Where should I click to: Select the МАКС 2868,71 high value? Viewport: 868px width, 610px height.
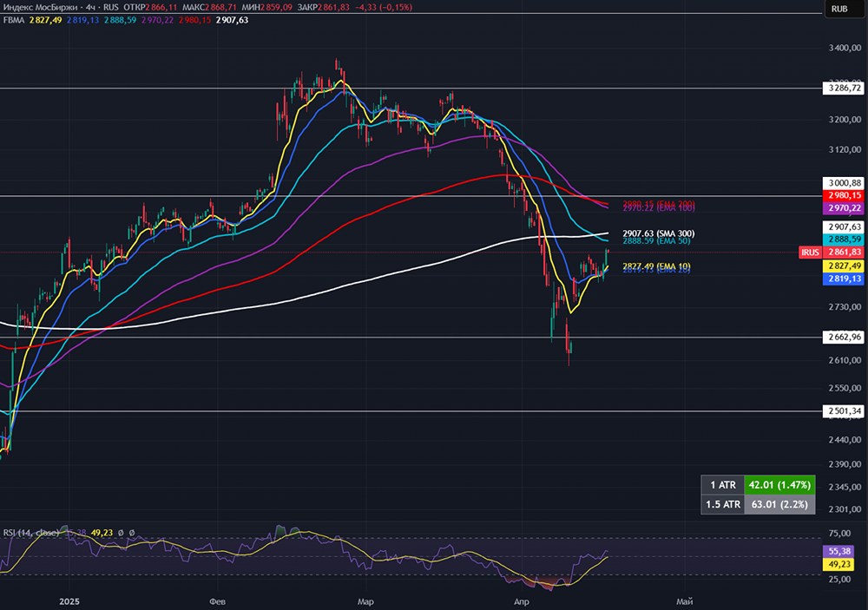[x=209, y=7]
